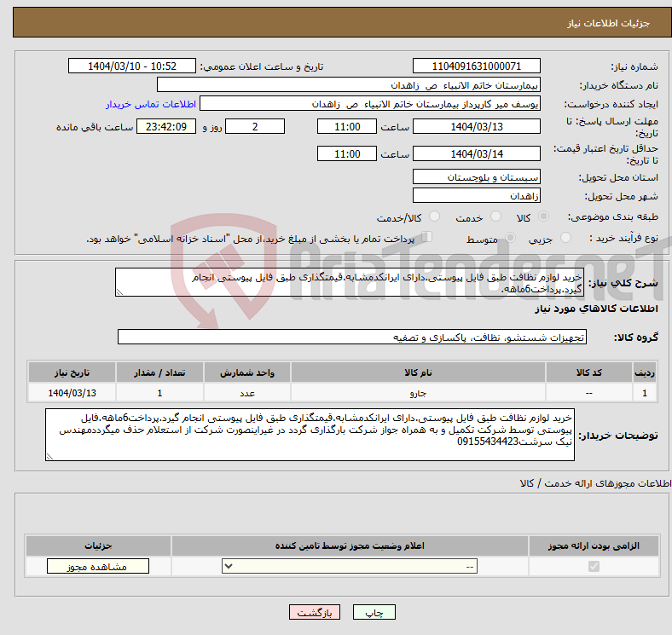The image size is (672, 635).
Task: Select the متوسط purchase type radio
Action: point(511,237)
